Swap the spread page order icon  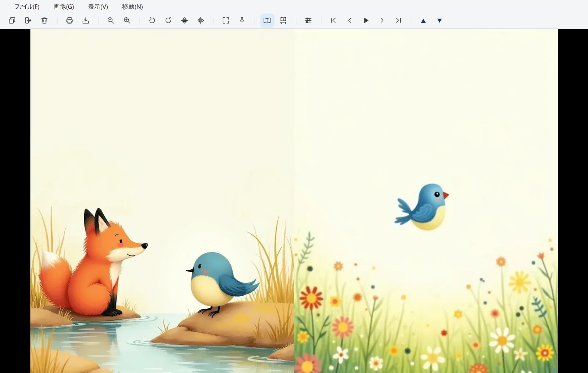[x=283, y=21]
